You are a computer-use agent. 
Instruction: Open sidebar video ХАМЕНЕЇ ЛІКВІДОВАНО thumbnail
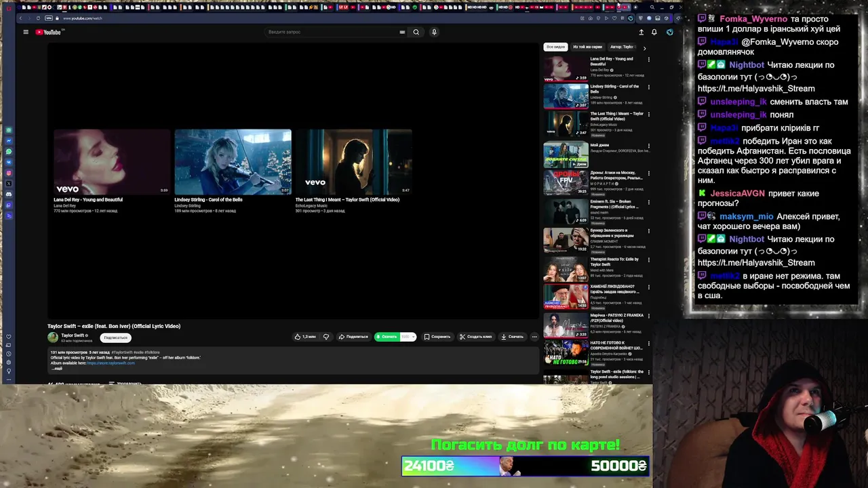(566, 296)
